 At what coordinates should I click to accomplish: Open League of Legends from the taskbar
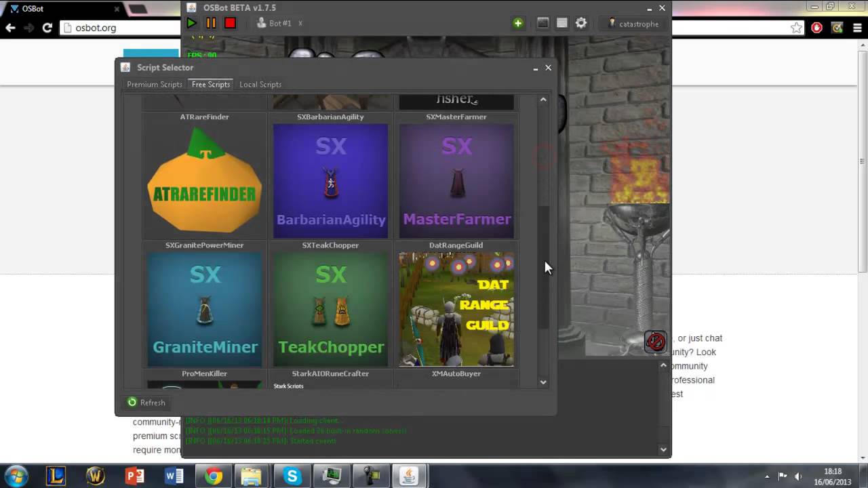pos(56,476)
